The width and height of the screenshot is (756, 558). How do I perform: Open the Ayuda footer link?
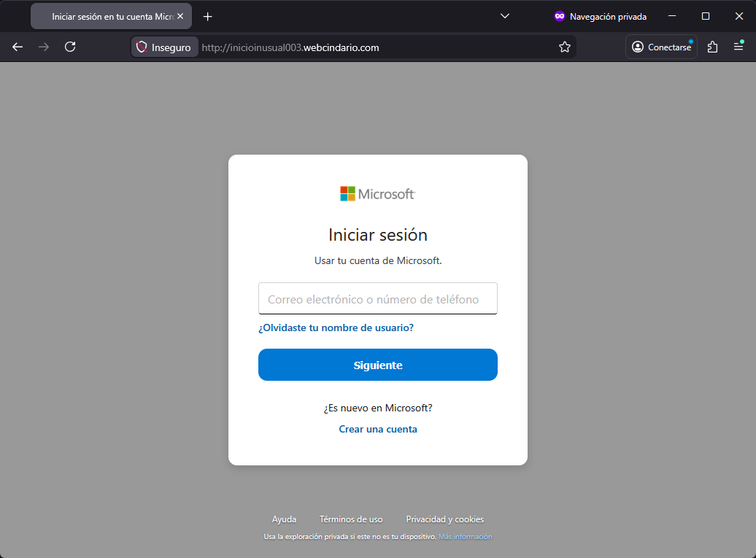[x=284, y=519]
